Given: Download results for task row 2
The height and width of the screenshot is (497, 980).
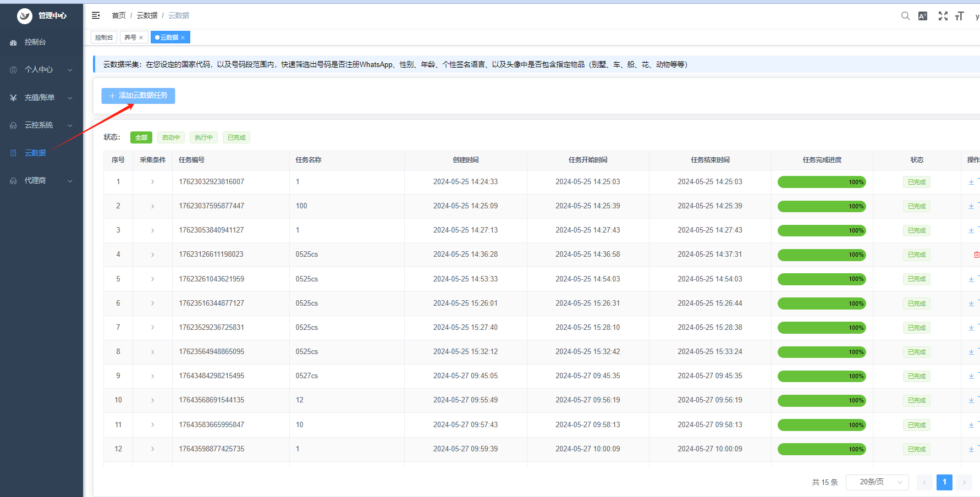Looking at the screenshot, I should [971, 206].
